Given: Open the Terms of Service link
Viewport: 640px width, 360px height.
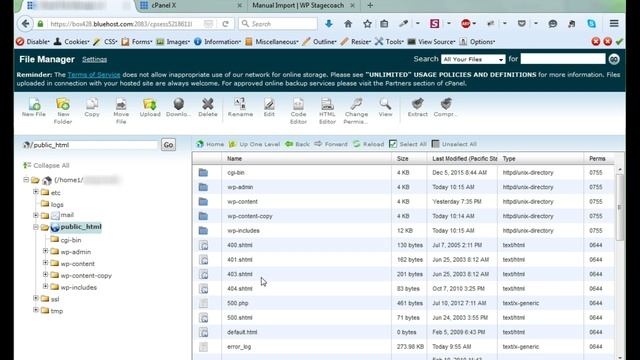Looking at the screenshot, I should click(94, 75).
